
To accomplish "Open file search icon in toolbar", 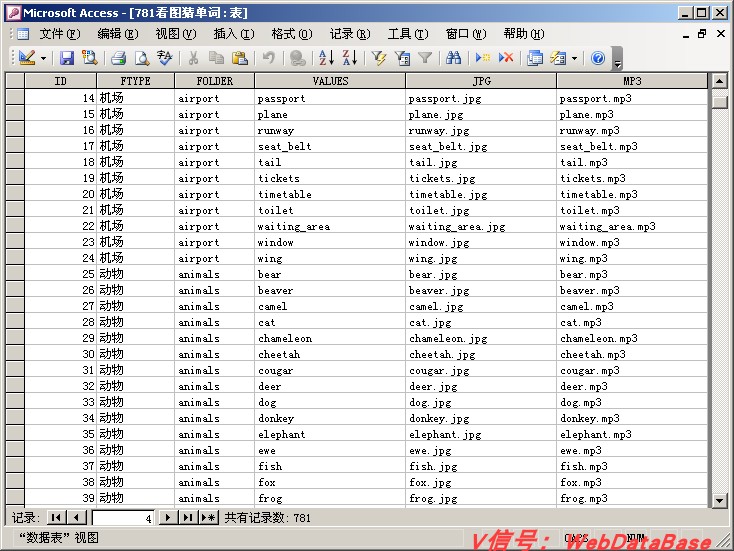I will pyautogui.click(x=89, y=58).
